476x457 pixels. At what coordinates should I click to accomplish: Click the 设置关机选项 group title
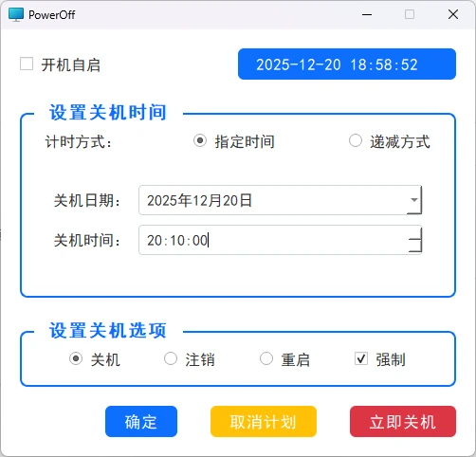108,330
